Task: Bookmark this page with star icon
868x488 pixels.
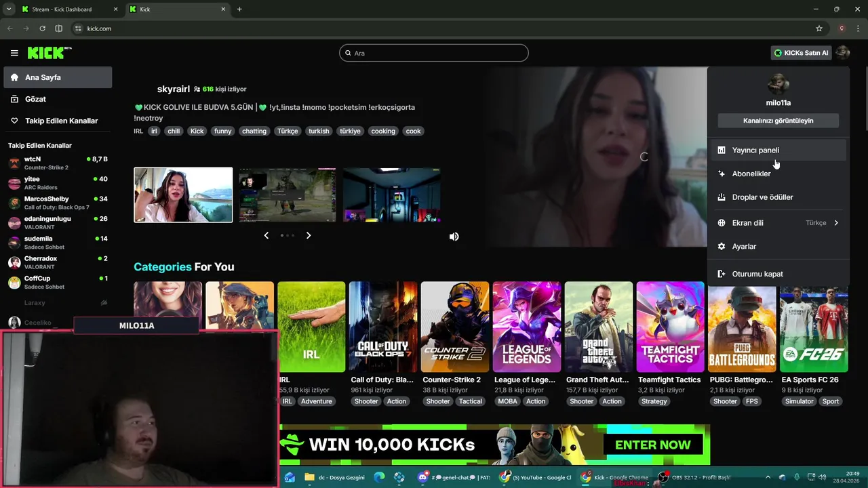Action: point(819,28)
